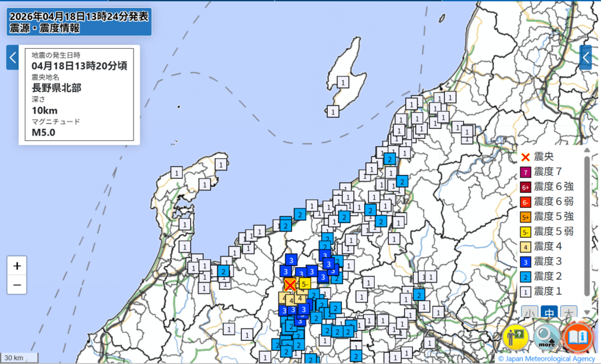Click the 長野県北部 epicenter name text
The image size is (601, 364).
(x=57, y=87)
